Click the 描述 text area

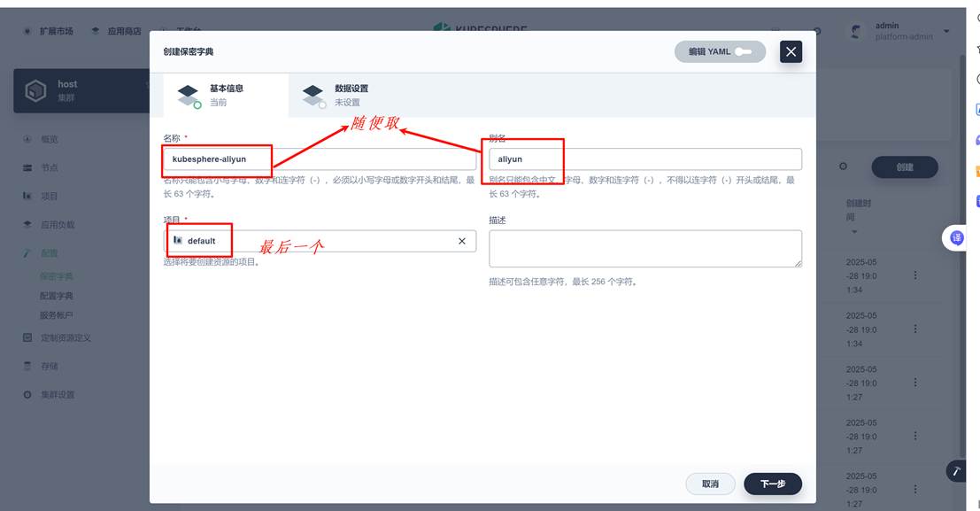tap(645, 248)
